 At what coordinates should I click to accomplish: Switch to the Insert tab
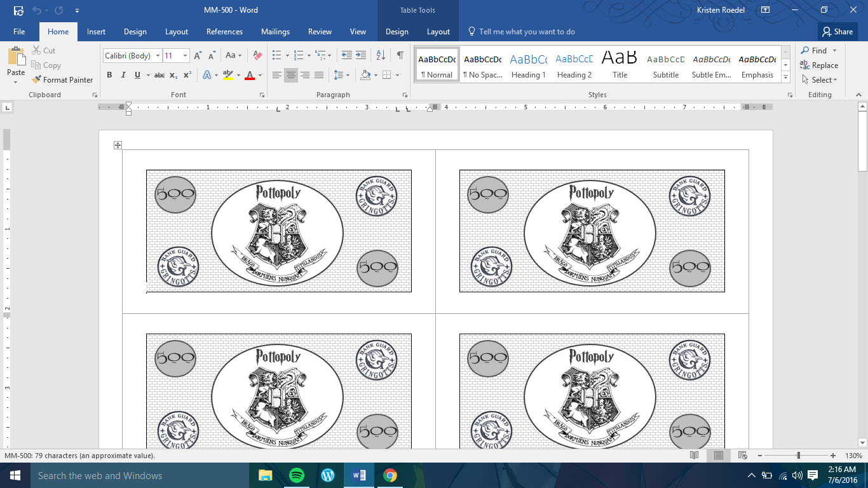(96, 32)
